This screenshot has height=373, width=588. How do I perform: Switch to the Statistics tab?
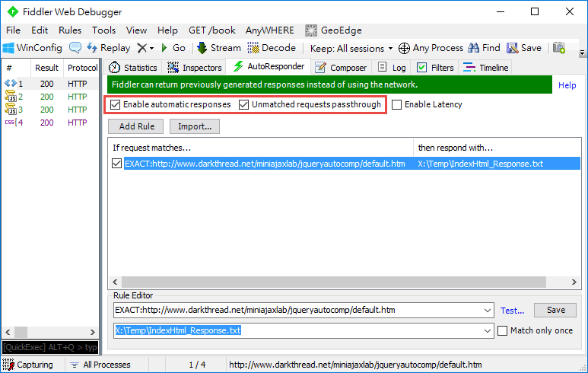133,68
